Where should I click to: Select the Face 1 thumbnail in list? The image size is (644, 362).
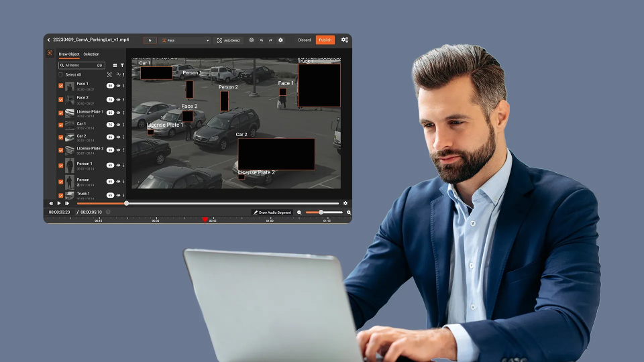pyautogui.click(x=70, y=86)
